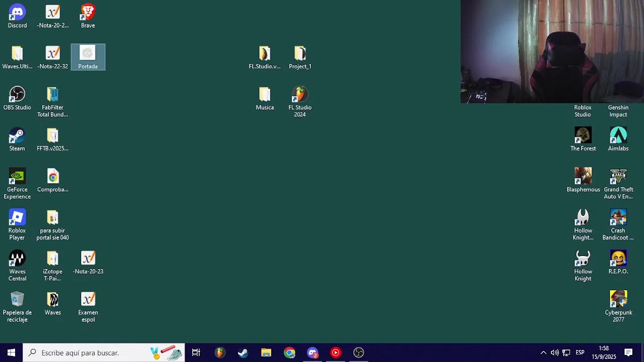The height and width of the screenshot is (362, 644).
Task: Open Waves Central desktop shortcut
Action: click(17, 265)
